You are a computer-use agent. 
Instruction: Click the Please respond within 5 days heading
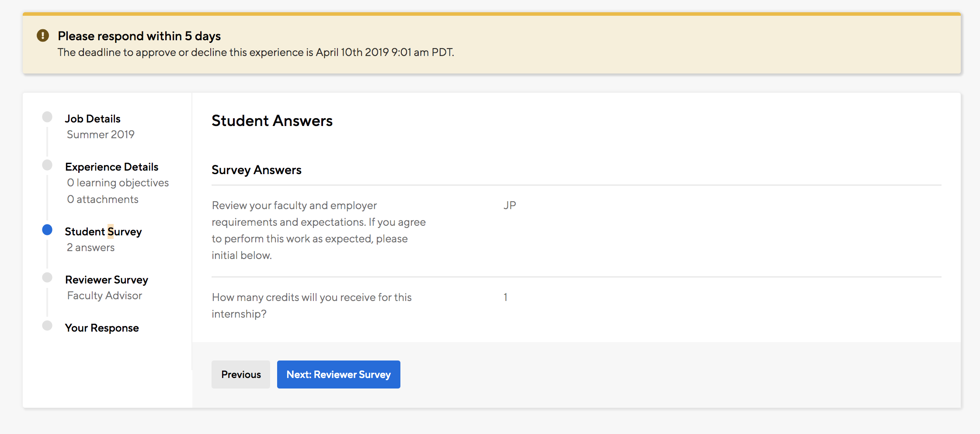pos(139,36)
